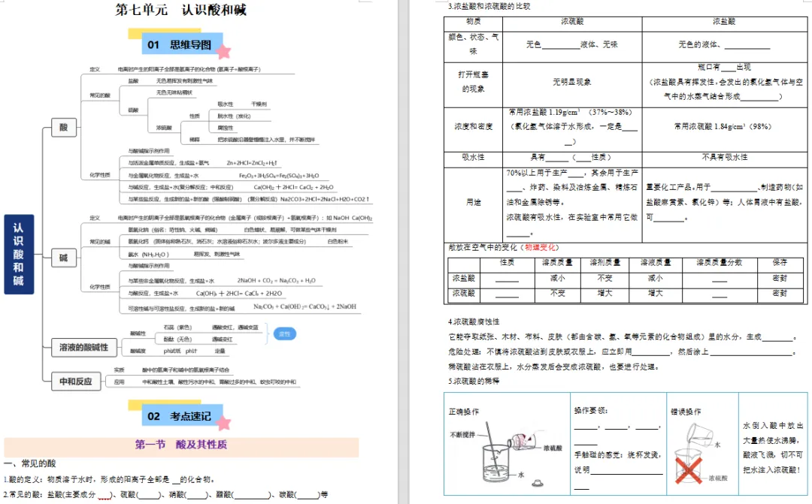This screenshot has width=812, height=504.
Task: Click heading 3.浓盐酸和浓硫酸的比较
Action: (x=489, y=6)
